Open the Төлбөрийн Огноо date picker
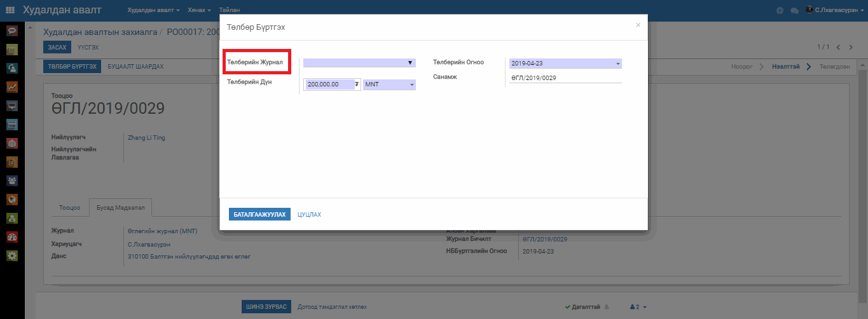The width and height of the screenshot is (868, 319). tap(565, 64)
